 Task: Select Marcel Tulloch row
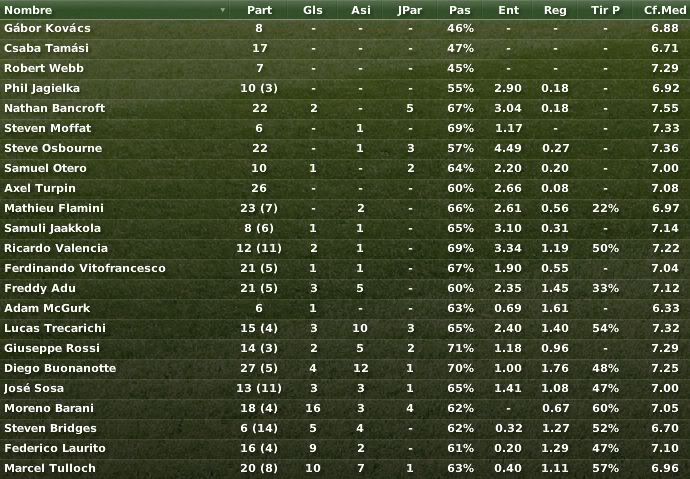(345, 468)
